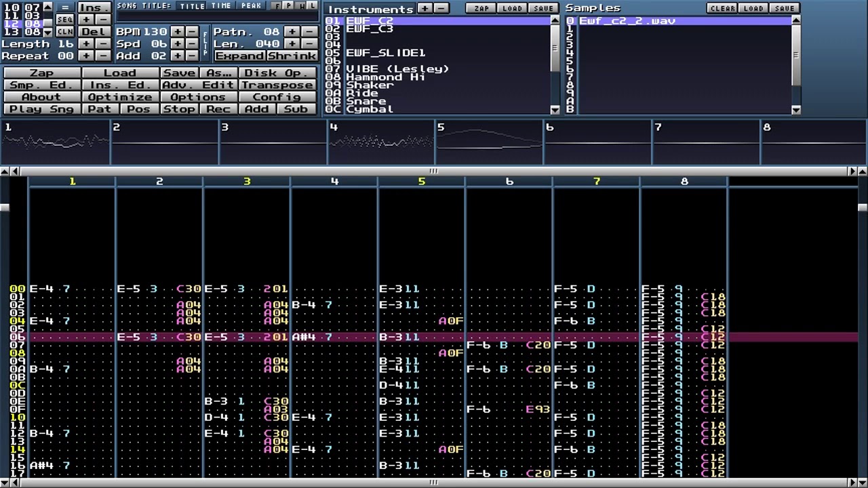The height and width of the screenshot is (488, 868).
Task: Toggle the P prospective pattern button
Action: click(288, 6)
